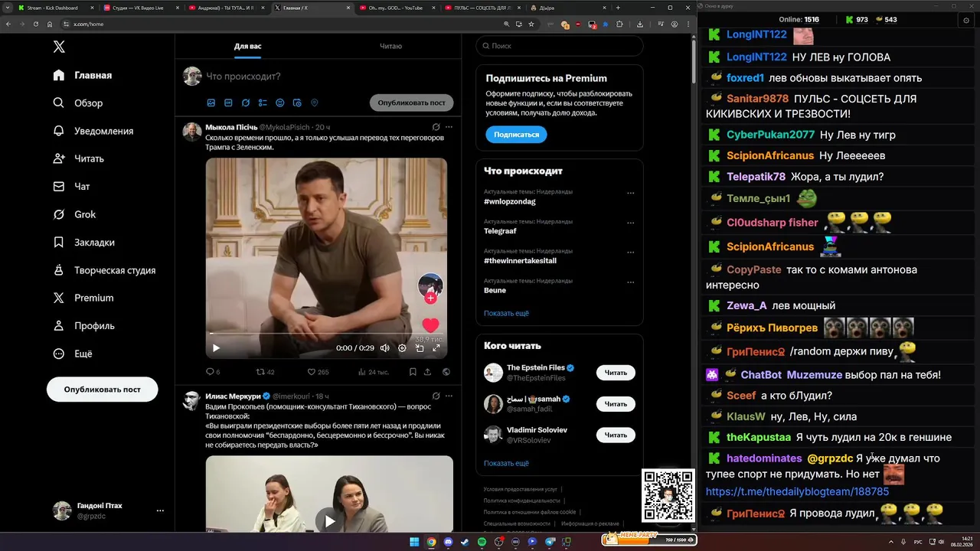Viewport: 980px width, 551px height.
Task: Add media image icon in composer
Action: [x=211, y=103]
